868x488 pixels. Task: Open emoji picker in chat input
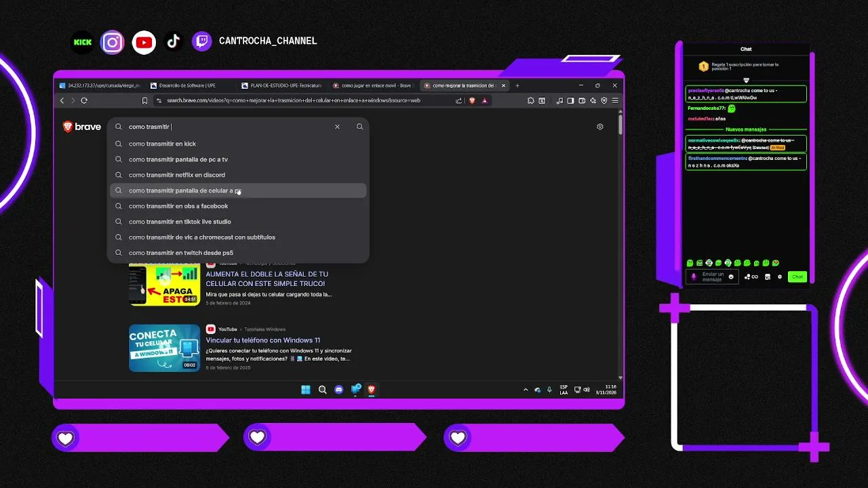coord(731,277)
